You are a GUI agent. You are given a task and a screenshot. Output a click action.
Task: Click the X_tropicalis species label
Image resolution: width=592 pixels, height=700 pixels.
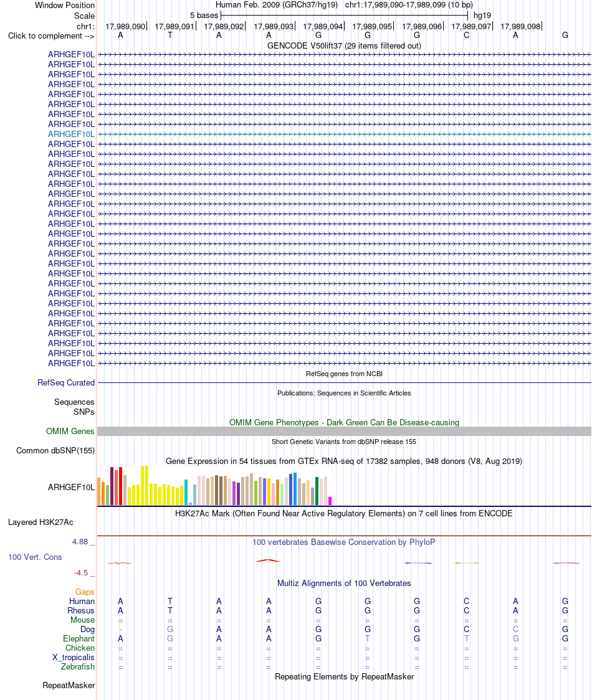click(x=74, y=658)
